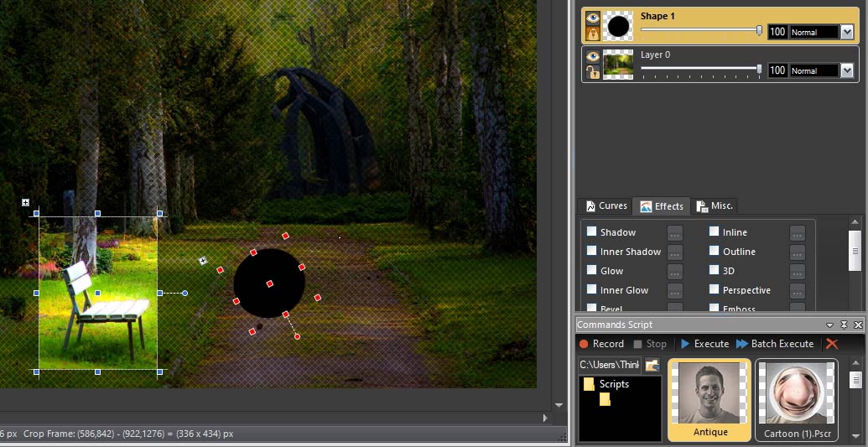868x447 pixels.
Task: Click the red X delete script icon
Action: 831,344
